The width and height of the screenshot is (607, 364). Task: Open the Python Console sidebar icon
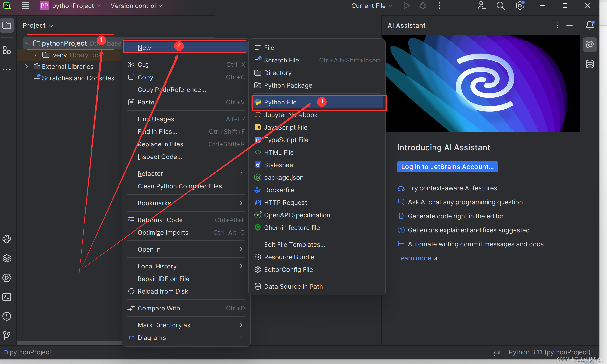pos(7,239)
